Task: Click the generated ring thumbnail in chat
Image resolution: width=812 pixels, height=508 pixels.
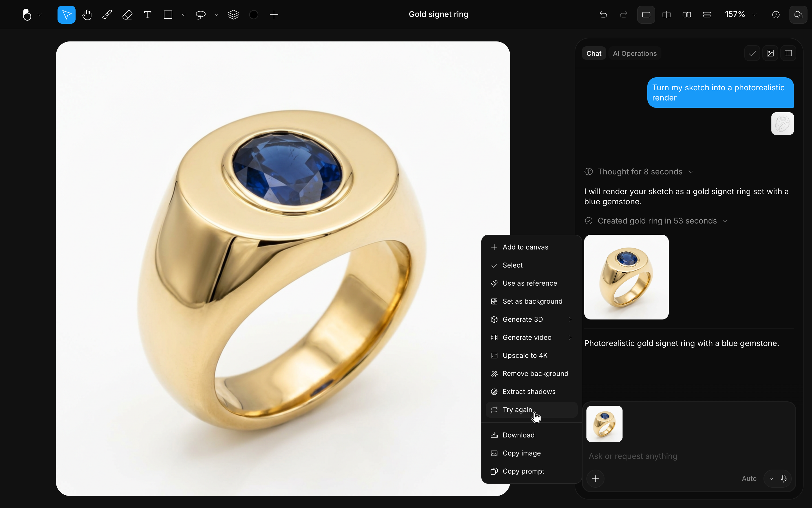Action: tap(626, 277)
